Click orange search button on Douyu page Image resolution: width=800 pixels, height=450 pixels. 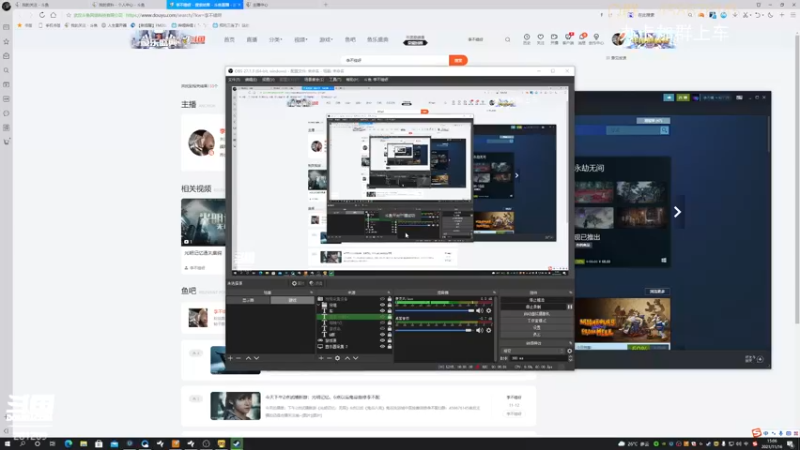click(x=458, y=60)
